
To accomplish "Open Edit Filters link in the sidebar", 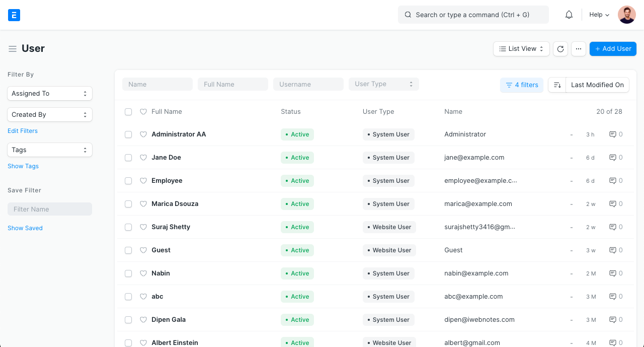I will coord(22,130).
